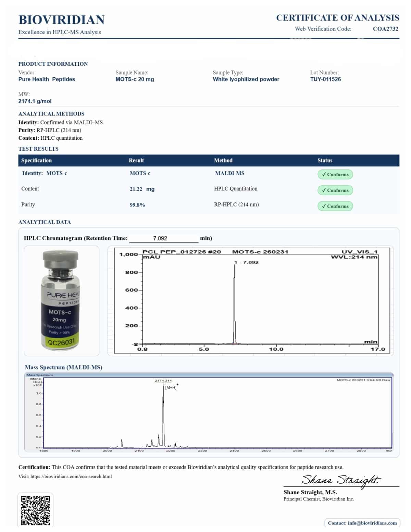Image resolution: width=411 pixels, height=532 pixels.
Task: Click the Conforms badge for Content
Action: tap(335, 190)
